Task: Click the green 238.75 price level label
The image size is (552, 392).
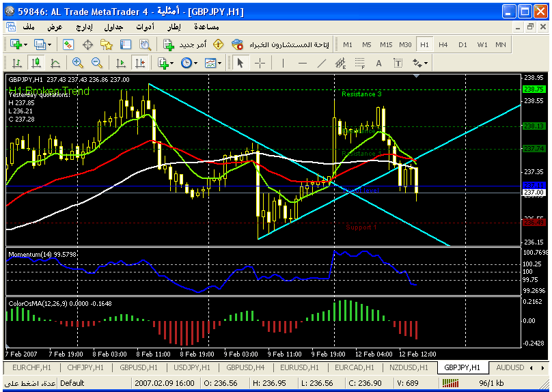Action: (532, 89)
